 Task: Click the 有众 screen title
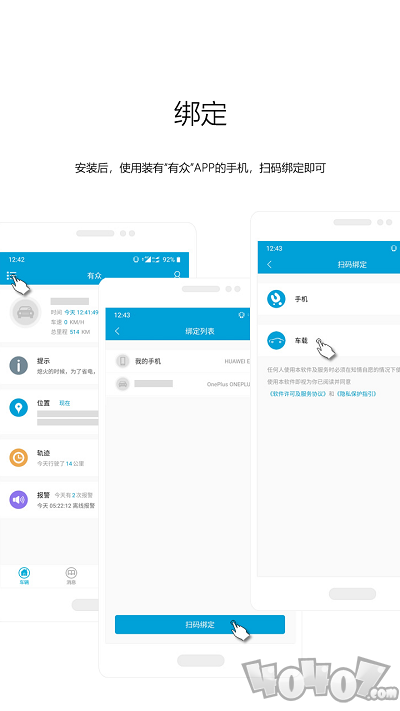tap(94, 275)
